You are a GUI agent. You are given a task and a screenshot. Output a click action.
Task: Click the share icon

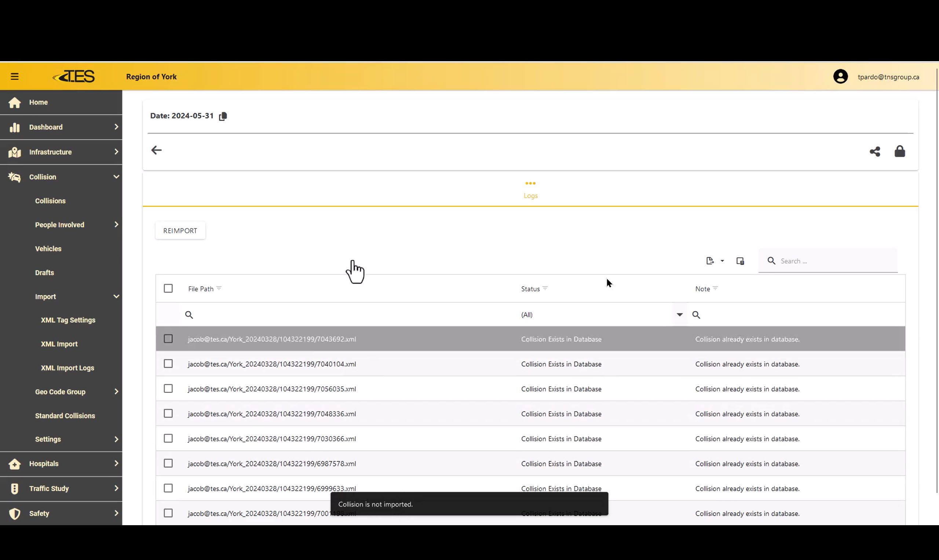click(x=874, y=152)
